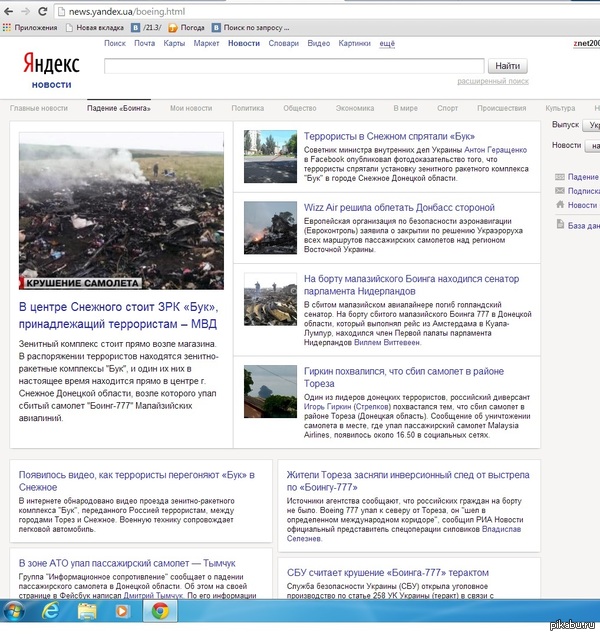Open the Погода bookmark in bookmarks bar
600x636 pixels.
click(x=185, y=28)
